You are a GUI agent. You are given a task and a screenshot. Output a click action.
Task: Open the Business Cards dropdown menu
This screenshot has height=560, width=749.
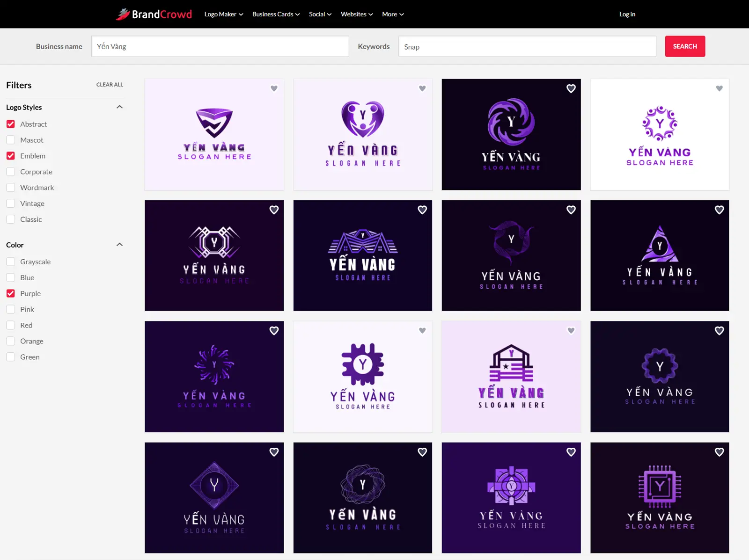276,14
